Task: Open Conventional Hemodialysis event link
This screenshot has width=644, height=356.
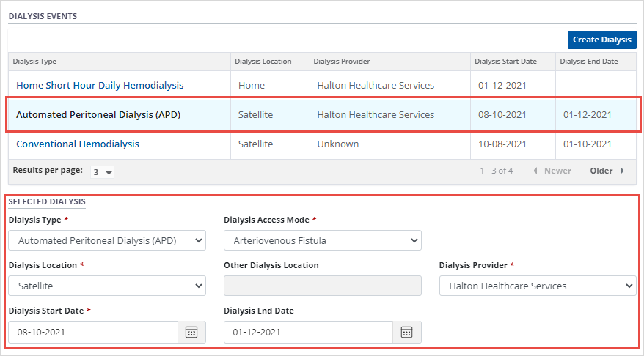Action: [78, 144]
